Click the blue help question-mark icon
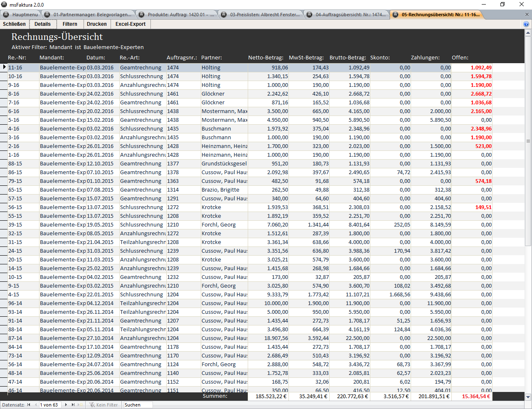Screen dimensions: 532x409 tap(526, 24)
